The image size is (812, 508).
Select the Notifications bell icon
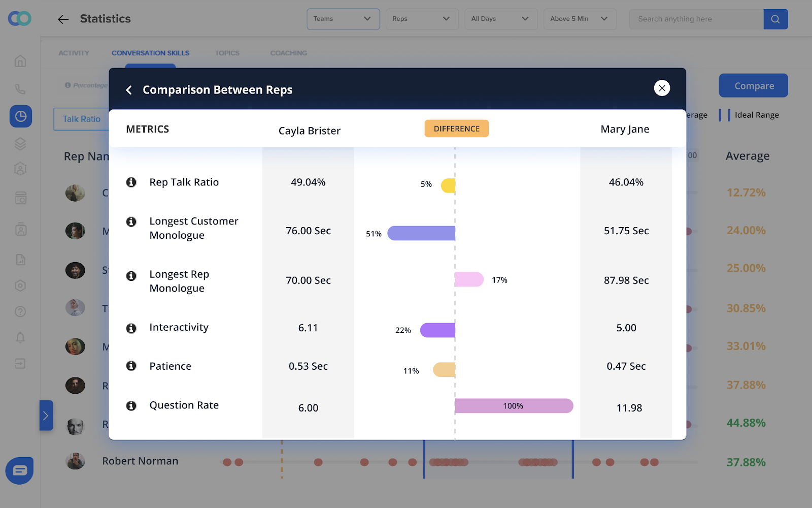pyautogui.click(x=20, y=337)
